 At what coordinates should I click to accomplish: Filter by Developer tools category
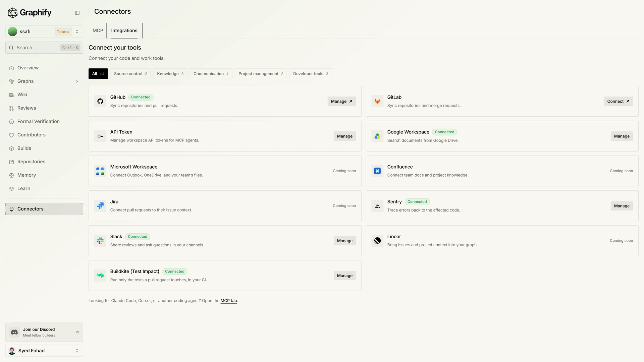(311, 74)
